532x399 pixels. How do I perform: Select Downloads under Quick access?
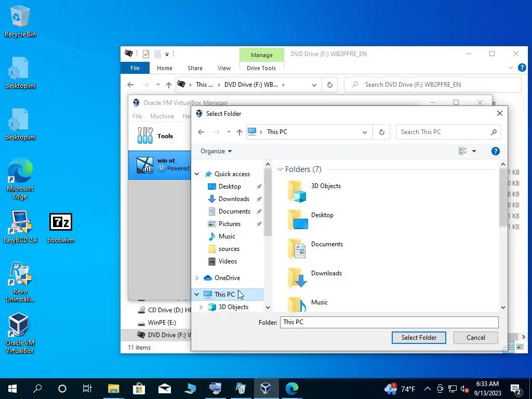(234, 199)
